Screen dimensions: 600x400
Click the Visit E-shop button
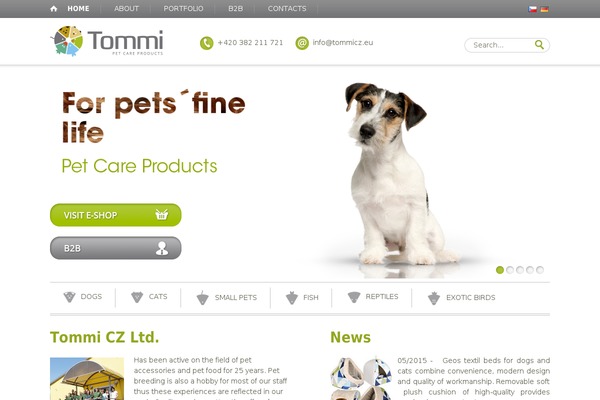116,215
